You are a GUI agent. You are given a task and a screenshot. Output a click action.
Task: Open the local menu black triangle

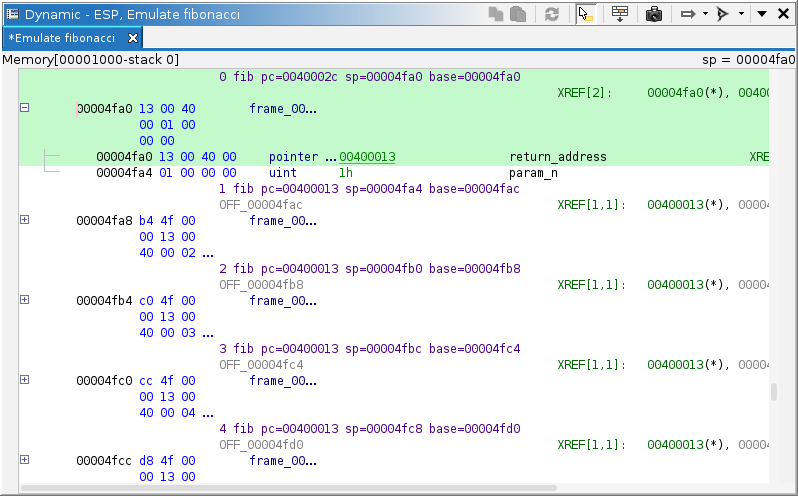pyautogui.click(x=762, y=14)
